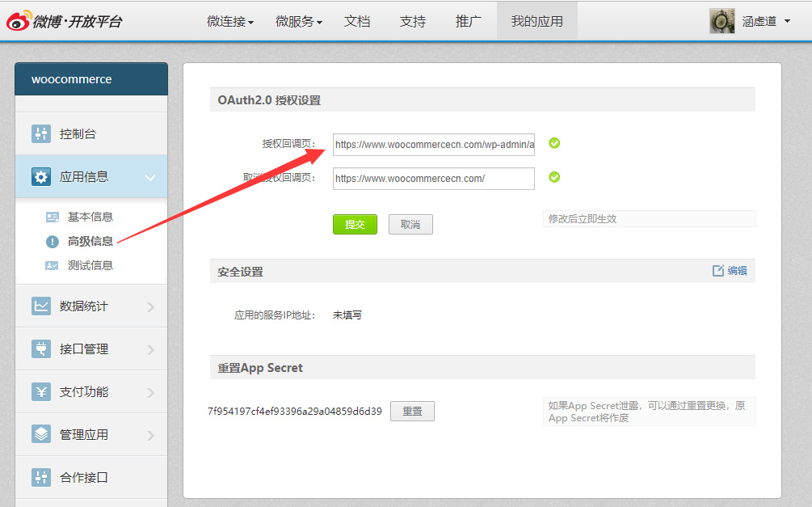Click the 高级信息 exclamation icon
The width and height of the screenshot is (812, 507).
[53, 242]
